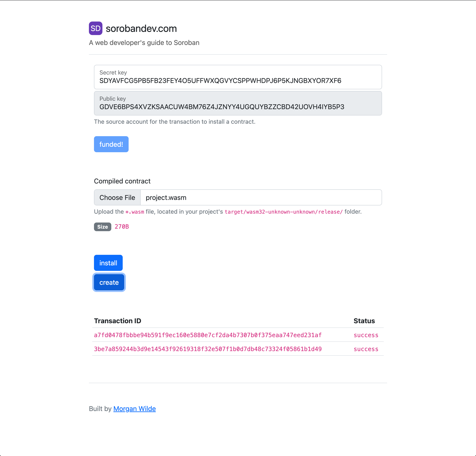Click the Transaction ID column header
The image size is (476, 456).
pos(117,320)
